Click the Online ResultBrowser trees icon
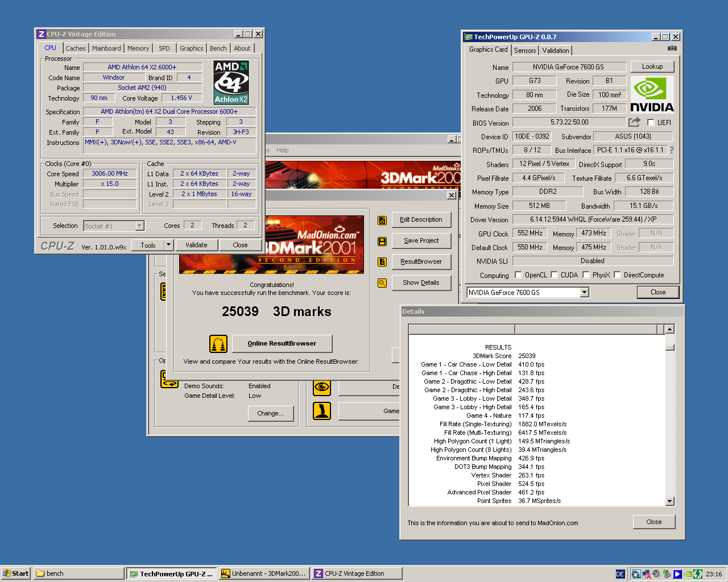Viewport: 728px width, 582px height. [218, 344]
